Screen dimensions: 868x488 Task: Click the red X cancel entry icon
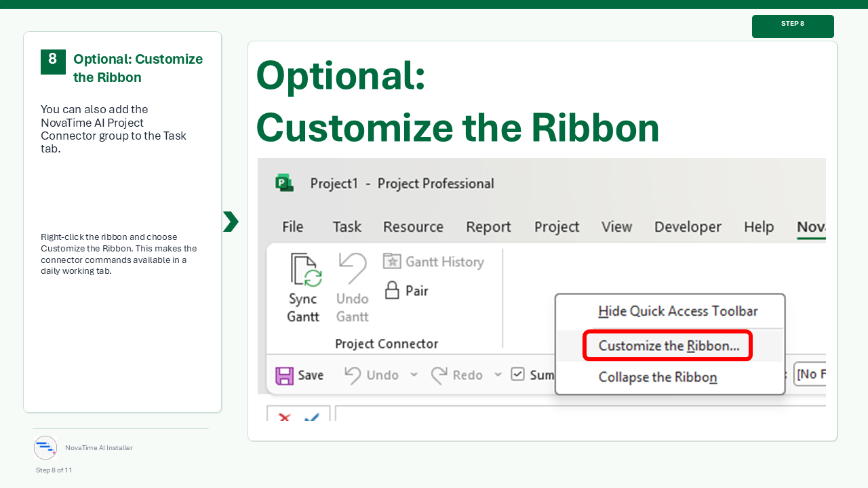(x=285, y=418)
